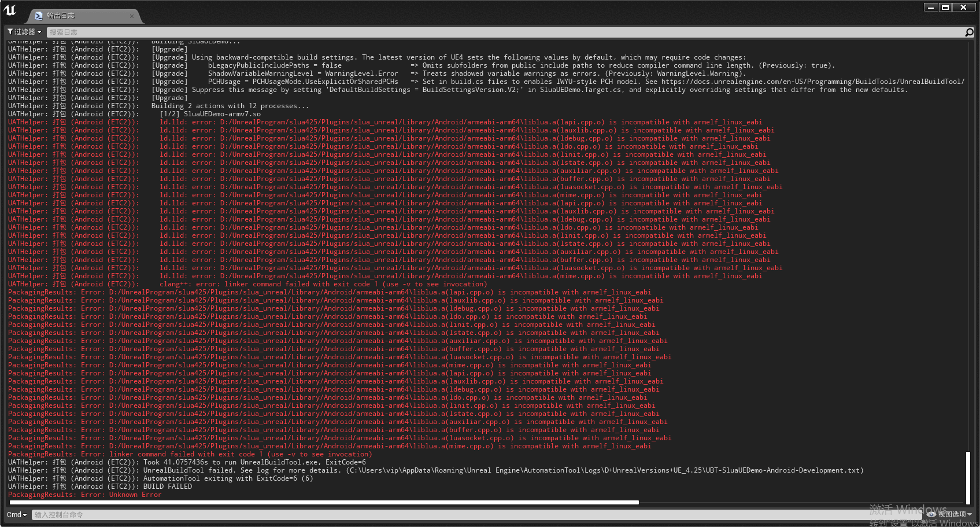Click the magnifier search icon
The height and width of the screenshot is (527, 980).
(970, 32)
